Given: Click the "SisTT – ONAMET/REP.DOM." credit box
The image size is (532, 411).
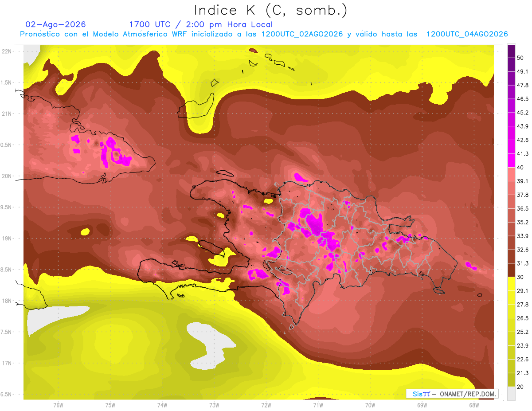Looking at the screenshot, I should pyautogui.click(x=452, y=394).
